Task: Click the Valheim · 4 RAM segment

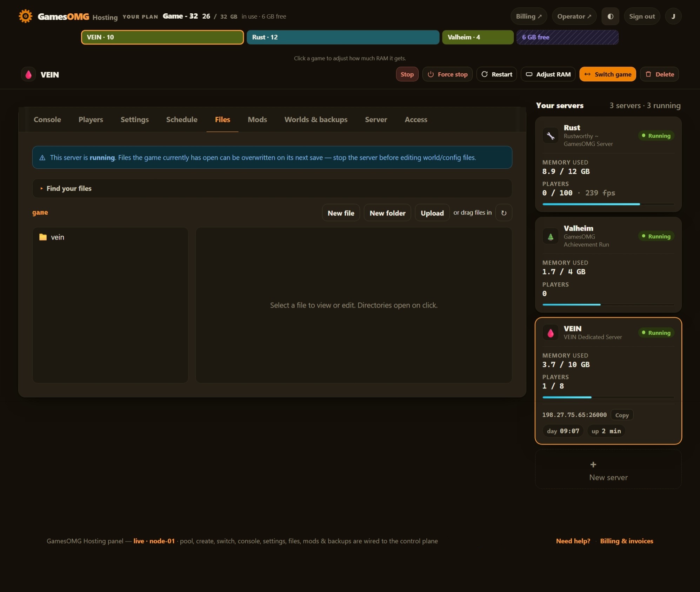Action: pos(478,37)
